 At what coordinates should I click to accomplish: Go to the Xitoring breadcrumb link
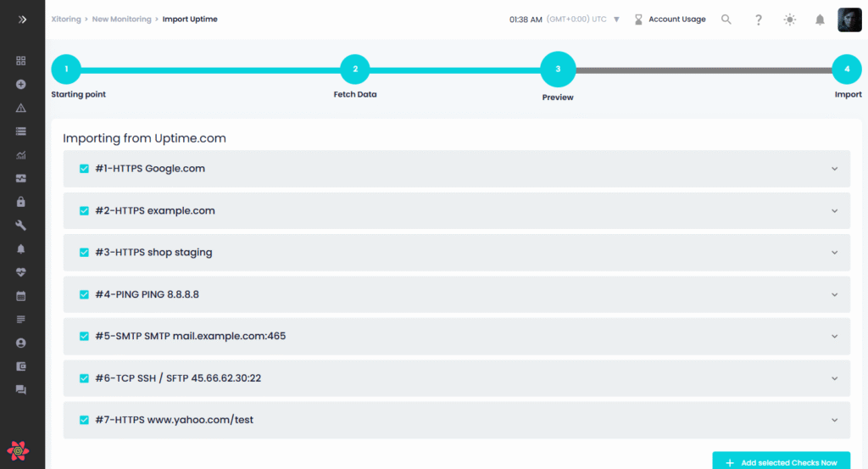(66, 19)
